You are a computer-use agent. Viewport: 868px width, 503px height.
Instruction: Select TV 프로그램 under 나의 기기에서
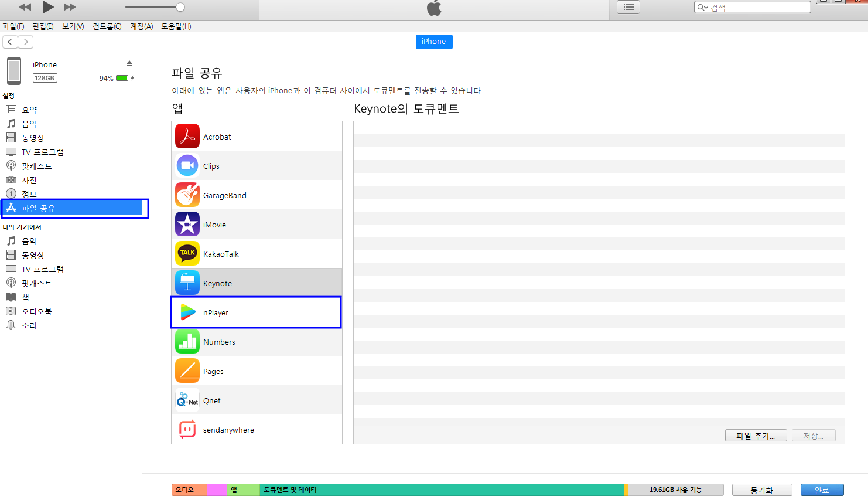click(71, 269)
